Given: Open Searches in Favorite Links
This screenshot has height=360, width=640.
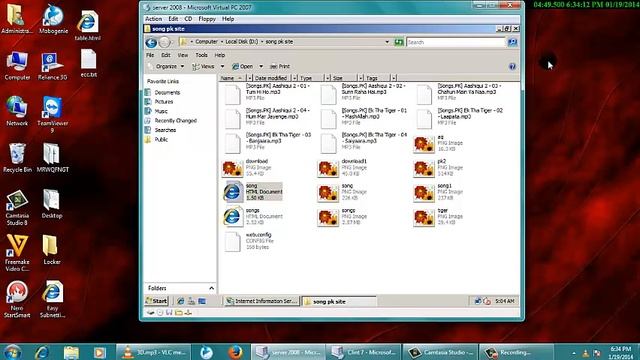Looking at the screenshot, I should (x=165, y=130).
